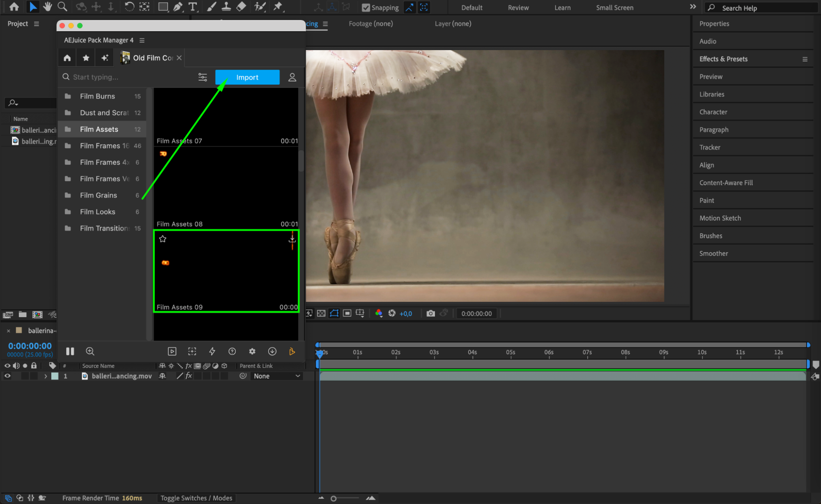821x504 pixels.
Task: Click snapshot camera icon in viewer
Action: coord(430,313)
